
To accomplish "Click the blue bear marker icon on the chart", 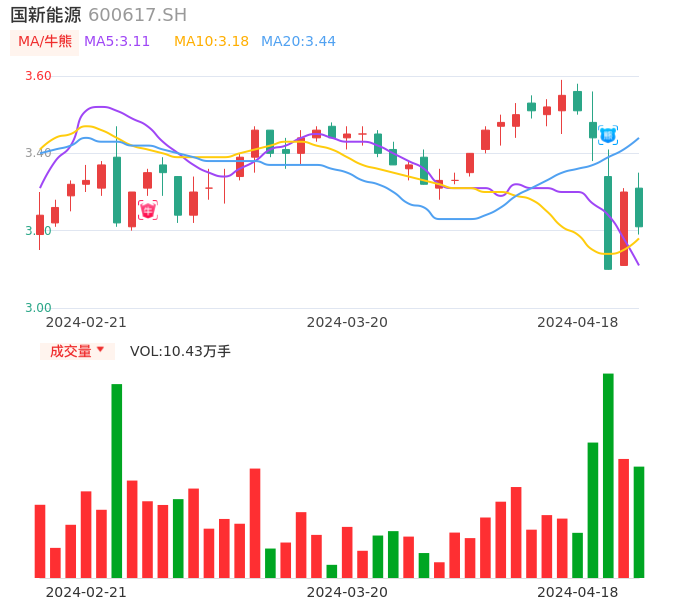I will pyautogui.click(x=607, y=135).
